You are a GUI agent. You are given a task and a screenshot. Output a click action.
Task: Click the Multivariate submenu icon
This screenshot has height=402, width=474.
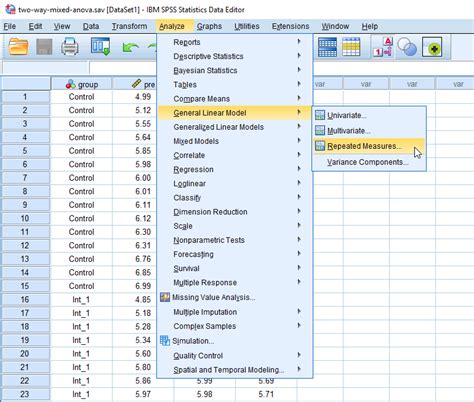[x=320, y=130]
